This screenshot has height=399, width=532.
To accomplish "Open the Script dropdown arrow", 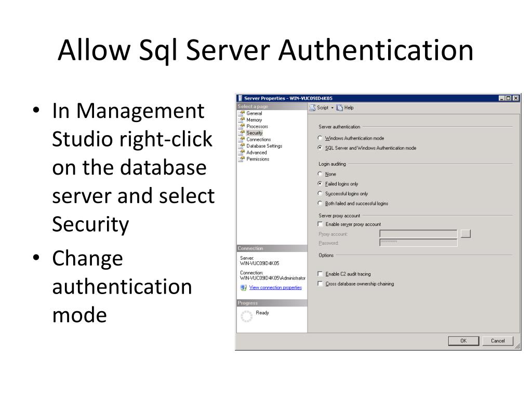I will click(332, 108).
